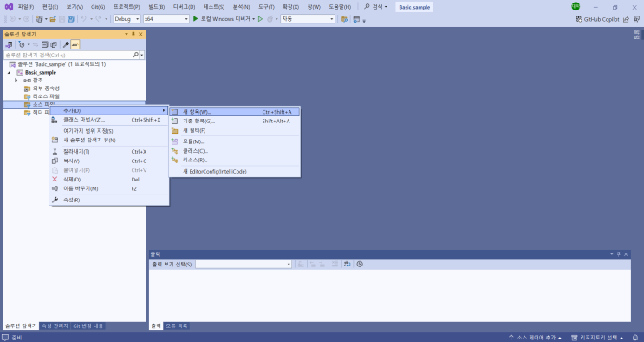Open the 빌드(B) menu
This screenshot has width=644, height=342.
tap(157, 7)
